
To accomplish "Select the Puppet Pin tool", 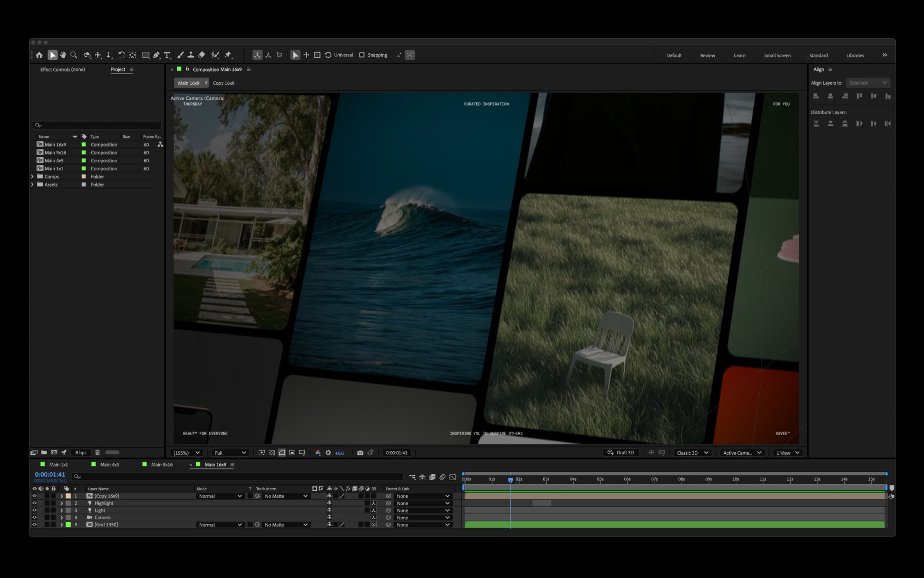I will [228, 55].
